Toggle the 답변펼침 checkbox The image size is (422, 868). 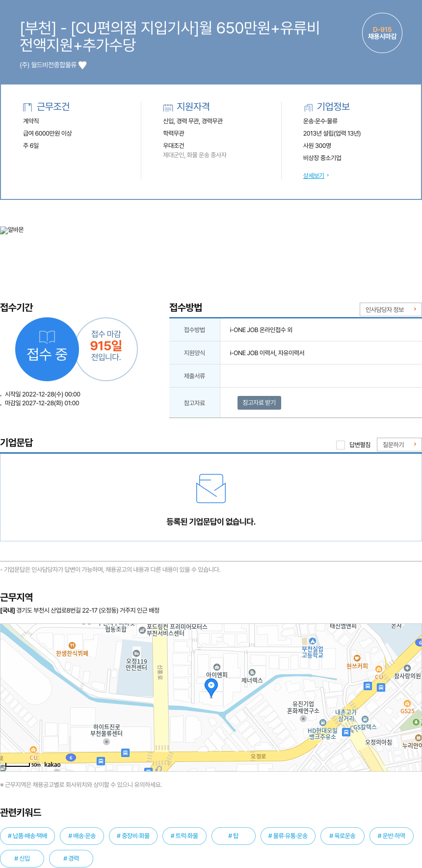coord(341,445)
